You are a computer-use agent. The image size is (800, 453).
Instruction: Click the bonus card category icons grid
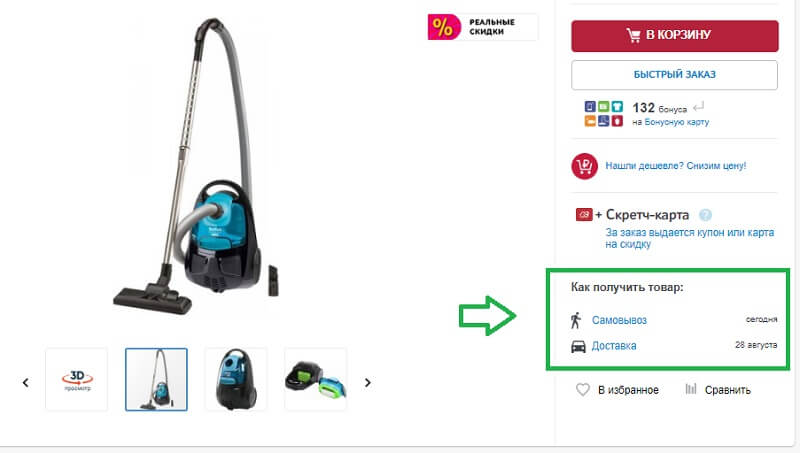pyautogui.click(x=604, y=114)
